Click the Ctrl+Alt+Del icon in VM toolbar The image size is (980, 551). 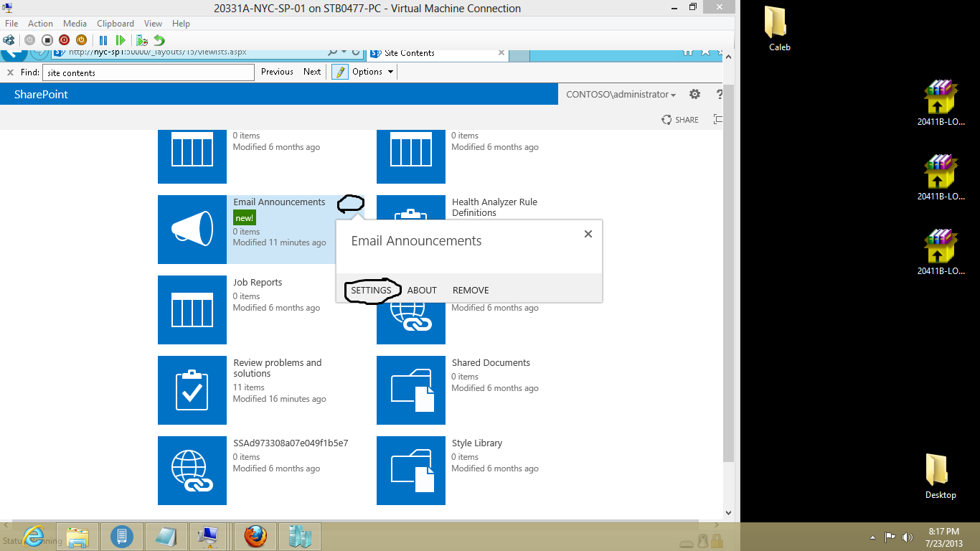9,40
